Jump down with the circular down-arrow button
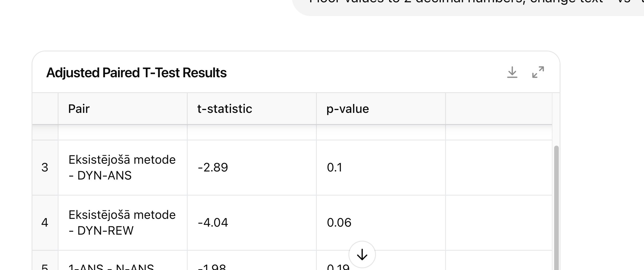The image size is (644, 270). (362, 254)
